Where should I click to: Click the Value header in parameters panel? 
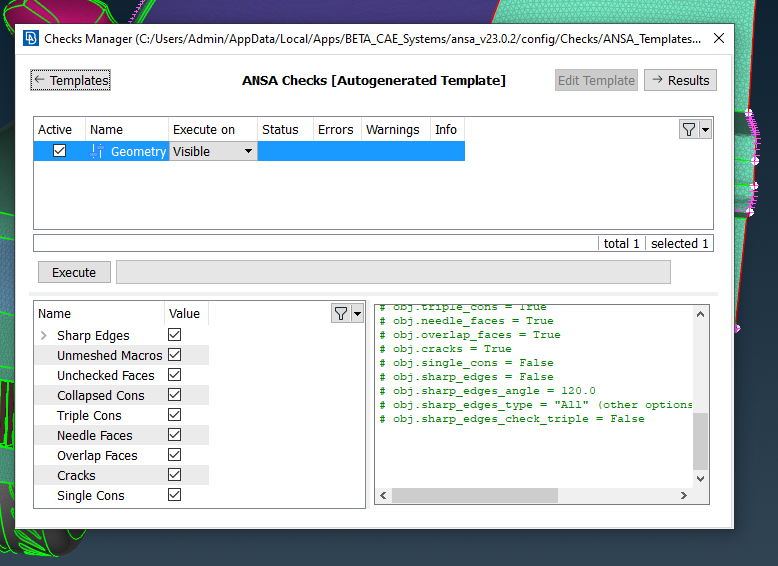186,314
